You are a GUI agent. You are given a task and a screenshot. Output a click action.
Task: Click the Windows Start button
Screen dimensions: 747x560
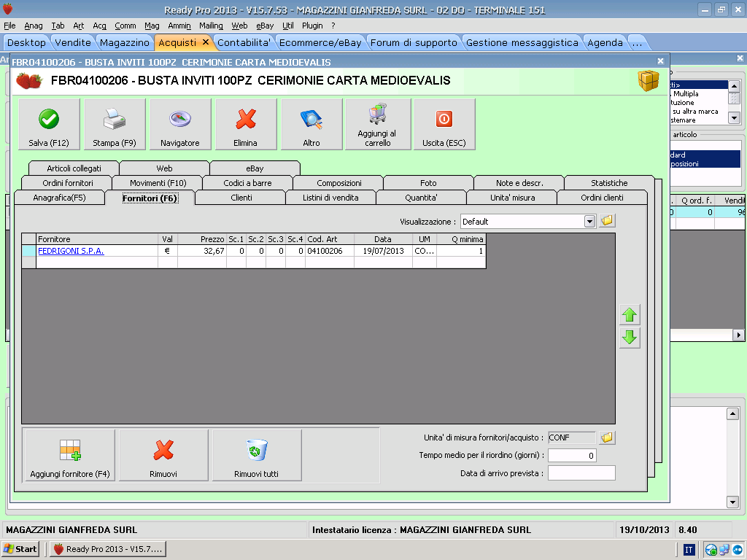coord(20,549)
